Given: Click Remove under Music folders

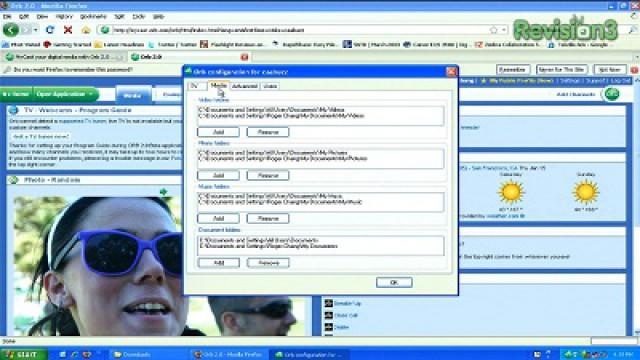Looking at the screenshot, I should pyautogui.click(x=268, y=218).
